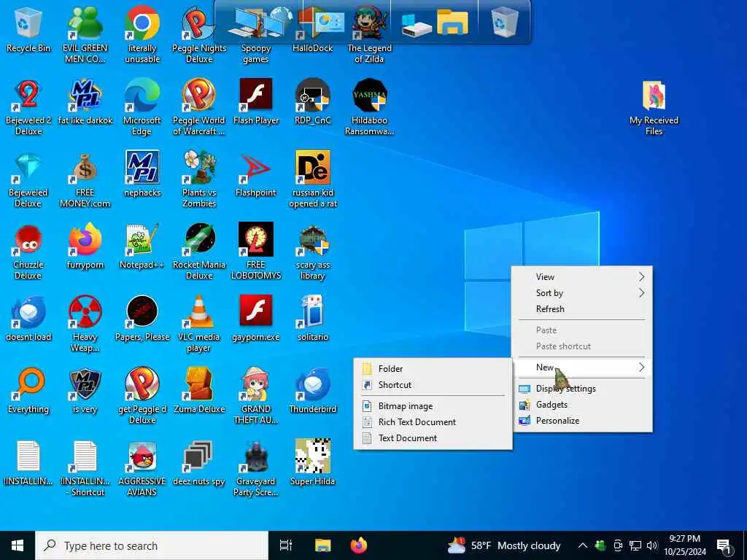Open the volume control in tray
Image resolution: width=747 pixels, height=560 pixels.
(652, 545)
